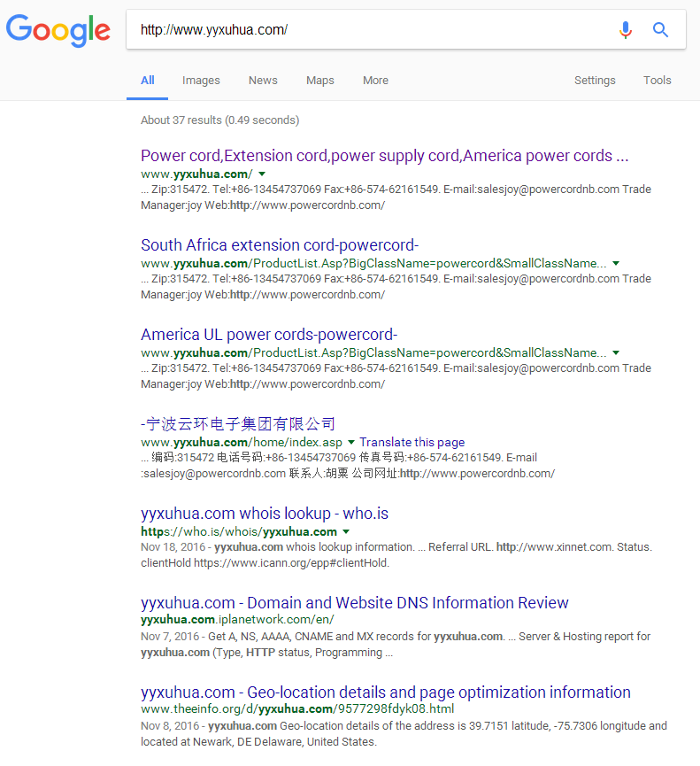Click 'Translate this page' link

pos(412,442)
